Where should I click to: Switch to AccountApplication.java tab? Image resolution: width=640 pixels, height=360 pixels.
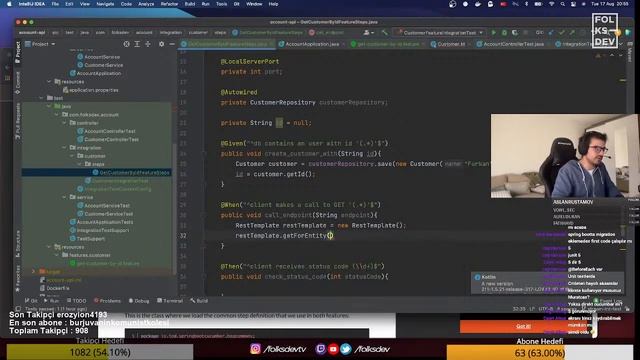click(x=312, y=44)
